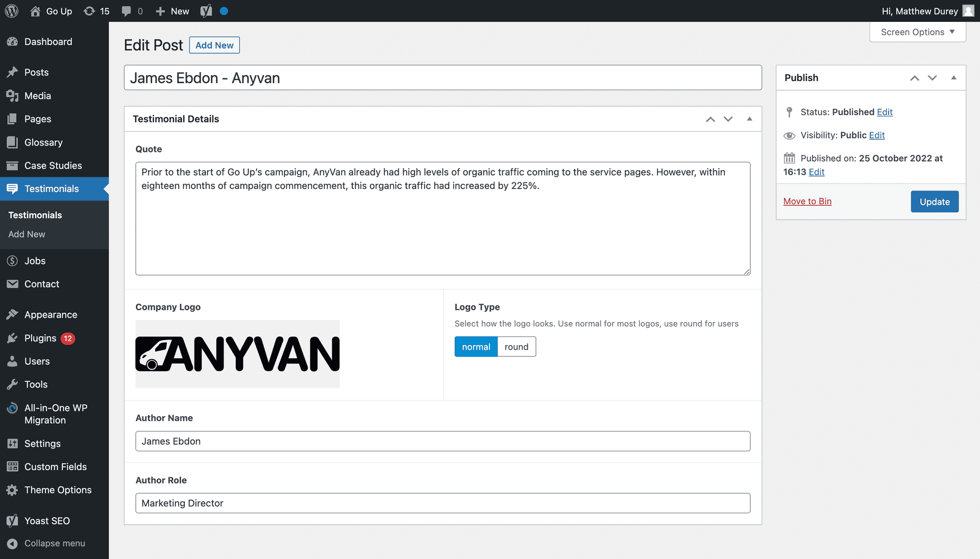Image resolution: width=980 pixels, height=559 pixels.
Task: Click into the Quote text area
Action: pos(443,218)
